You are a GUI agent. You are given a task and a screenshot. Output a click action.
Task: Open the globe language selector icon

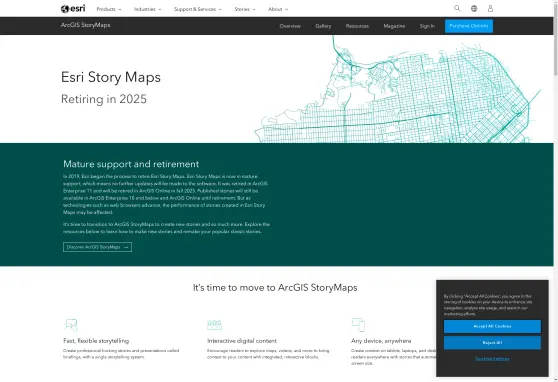click(474, 9)
